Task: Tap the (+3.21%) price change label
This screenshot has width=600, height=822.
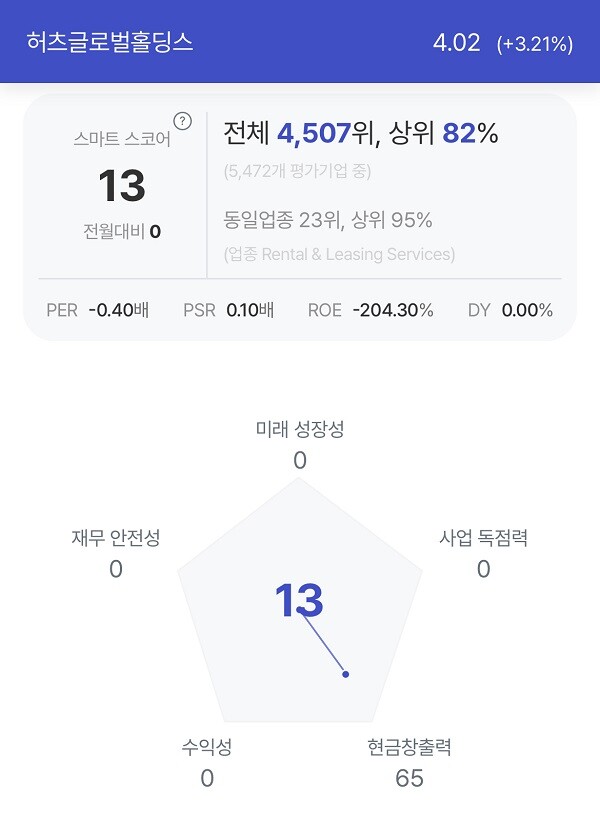Action: 535,44
